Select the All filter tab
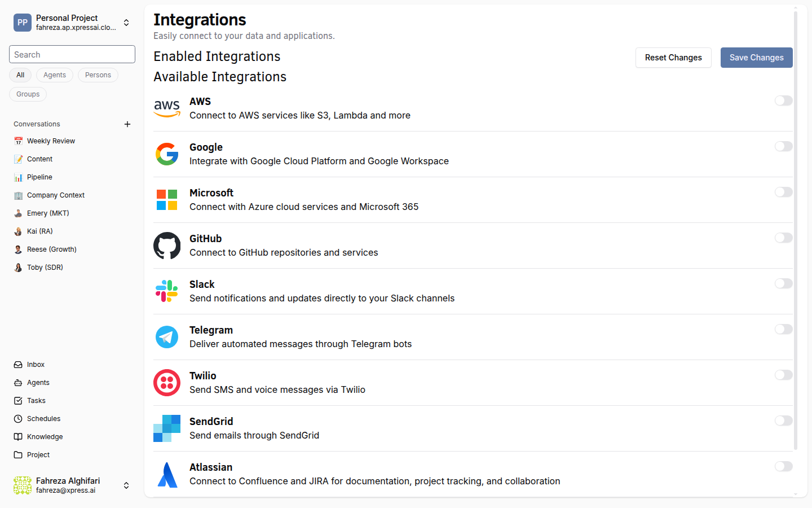The image size is (812, 508). (20, 75)
